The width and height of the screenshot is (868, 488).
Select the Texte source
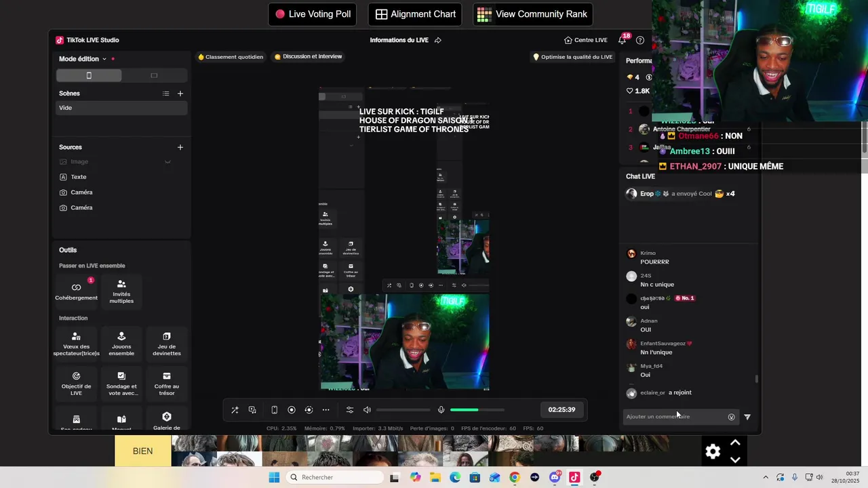pyautogui.click(x=79, y=177)
